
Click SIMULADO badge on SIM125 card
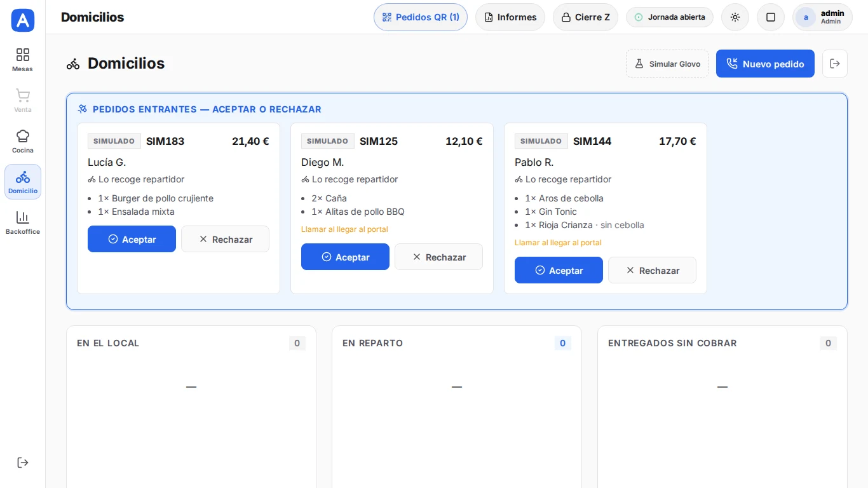click(x=328, y=141)
